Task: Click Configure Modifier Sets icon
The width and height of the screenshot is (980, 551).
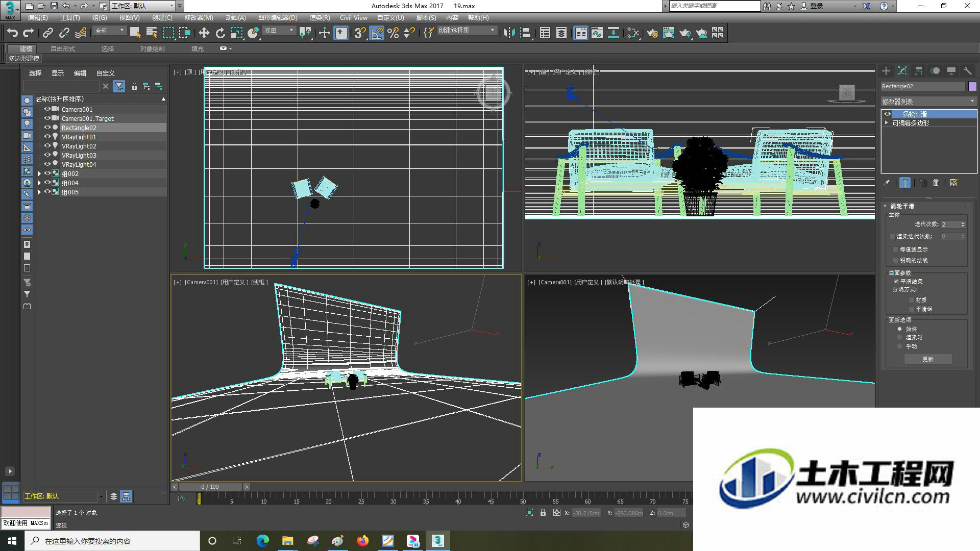Action: [x=953, y=183]
